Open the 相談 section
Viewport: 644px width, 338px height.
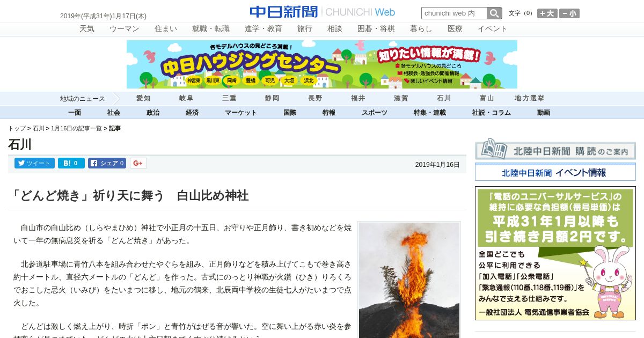pos(335,29)
